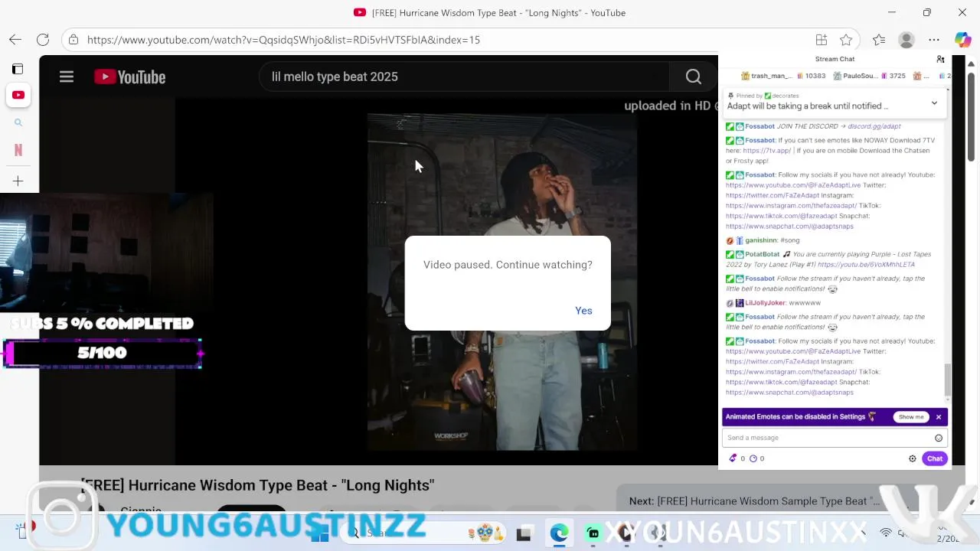The width and height of the screenshot is (980, 551).
Task: Open the Copilot icon in Edge toolbar
Action: (962, 40)
